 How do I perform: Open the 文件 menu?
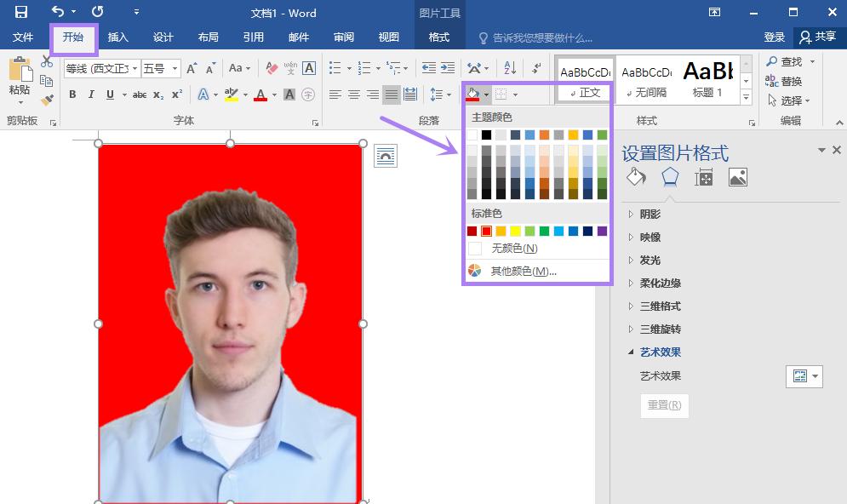(x=24, y=37)
